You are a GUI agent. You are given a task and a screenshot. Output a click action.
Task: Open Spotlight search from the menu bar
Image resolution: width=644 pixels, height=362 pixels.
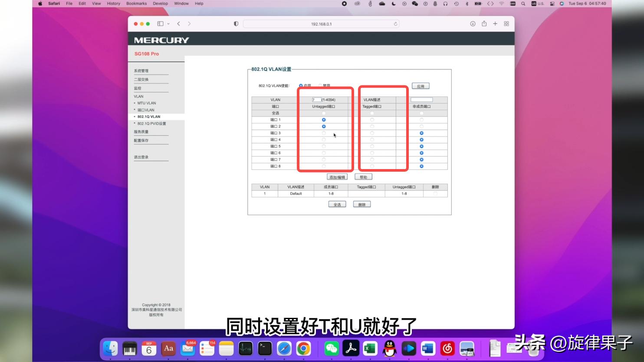(522, 3)
